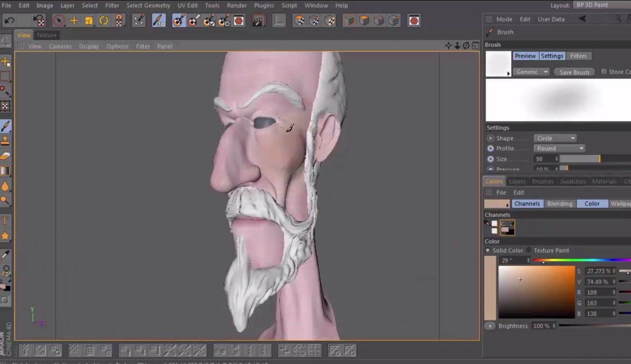
Task: Open the Select Geometry menu
Action: [148, 5]
